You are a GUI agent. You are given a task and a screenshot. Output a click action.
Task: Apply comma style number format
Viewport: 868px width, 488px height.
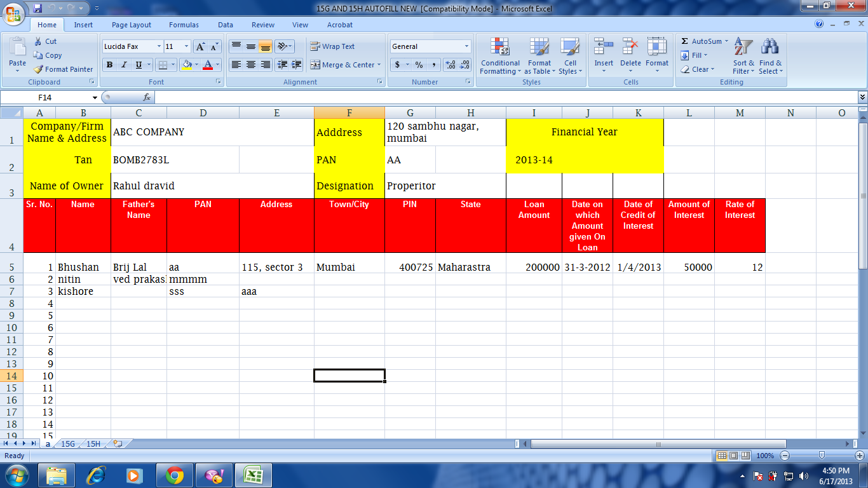point(434,65)
